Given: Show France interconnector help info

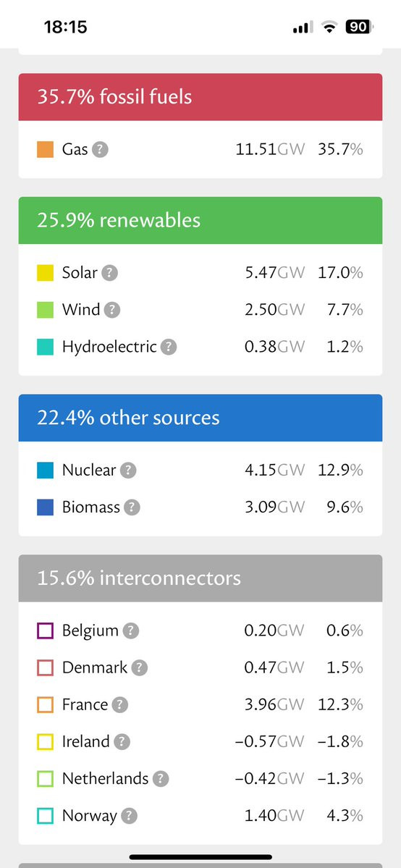Looking at the screenshot, I should 119,704.
